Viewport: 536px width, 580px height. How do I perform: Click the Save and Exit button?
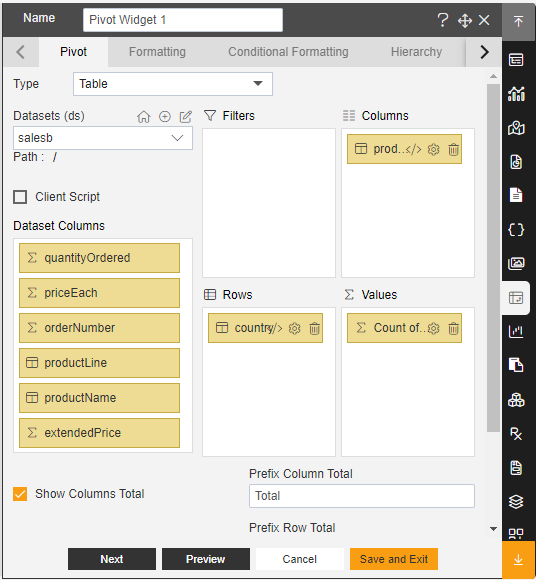[394, 559]
